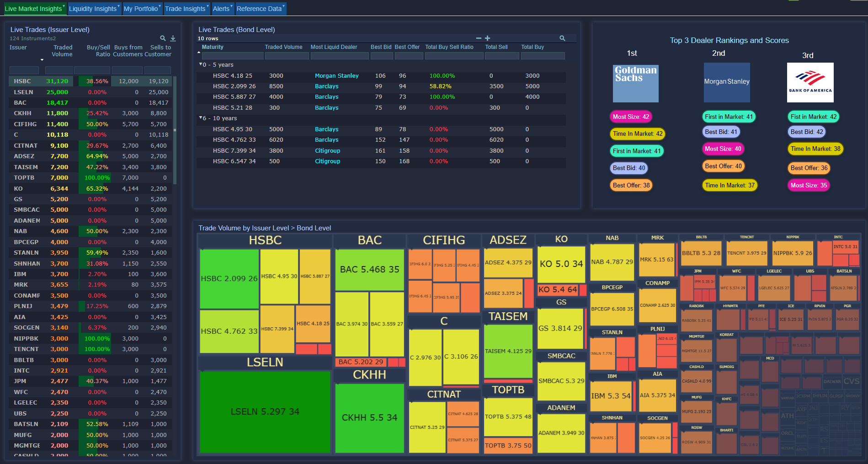Click Bank of America Best Bid: 42 badge

807,132
